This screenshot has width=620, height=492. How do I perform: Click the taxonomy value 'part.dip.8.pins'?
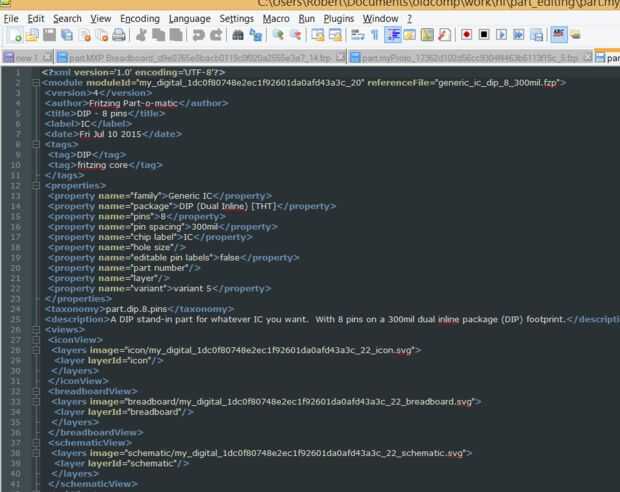coord(136,309)
